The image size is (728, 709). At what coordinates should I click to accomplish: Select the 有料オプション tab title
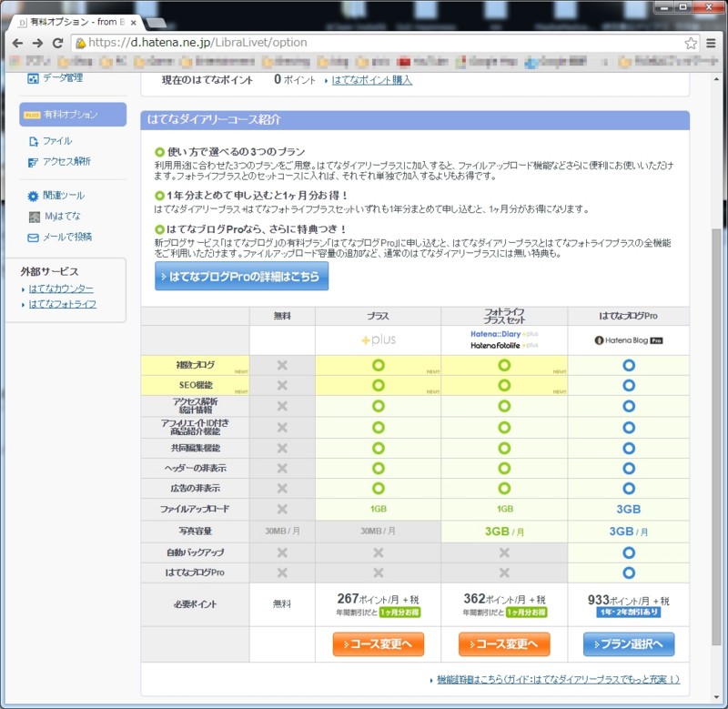click(77, 22)
